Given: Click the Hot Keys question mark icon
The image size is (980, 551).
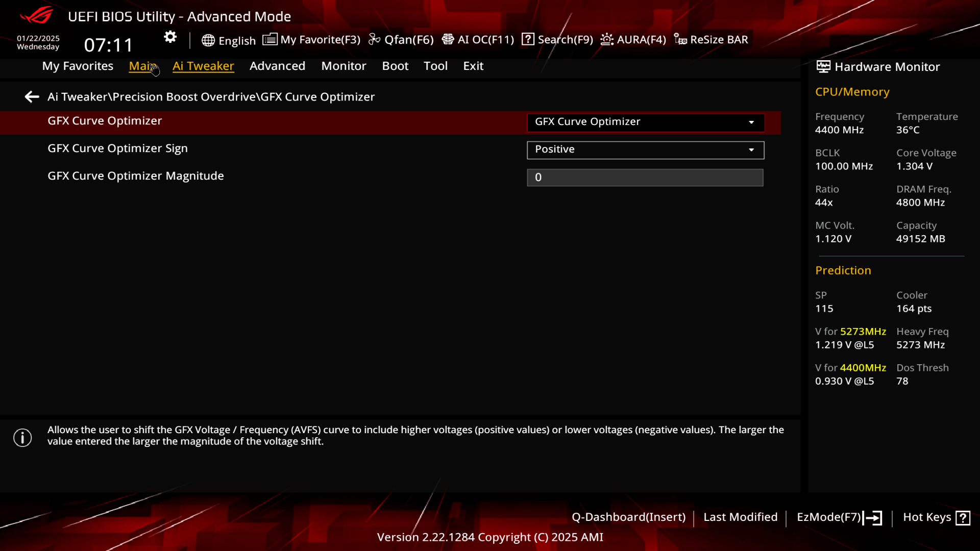Looking at the screenshot, I should tap(963, 518).
